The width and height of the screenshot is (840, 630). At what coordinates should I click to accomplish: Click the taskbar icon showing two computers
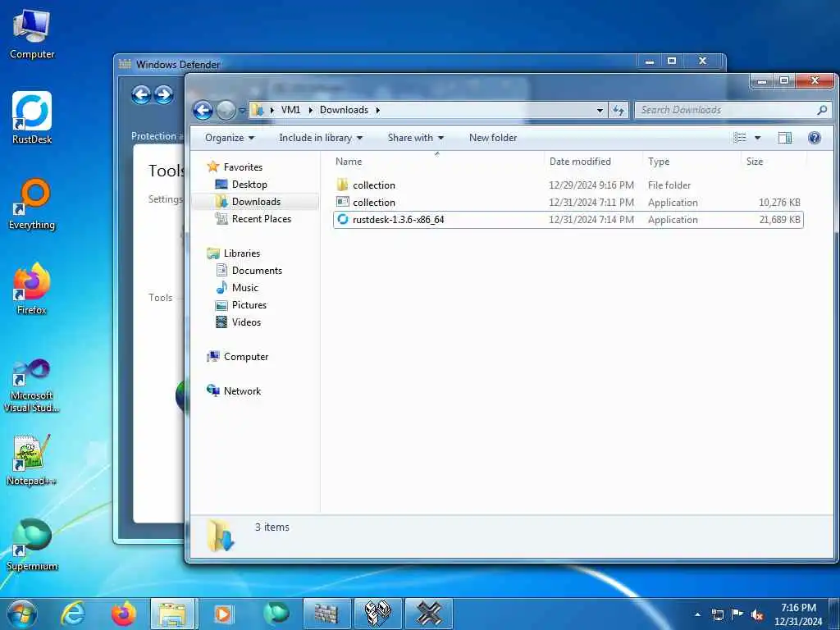pos(377,614)
